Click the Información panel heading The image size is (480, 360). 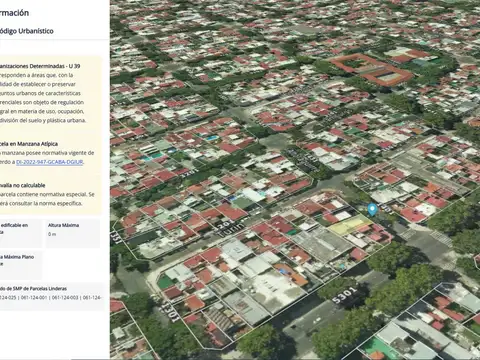coord(14,13)
